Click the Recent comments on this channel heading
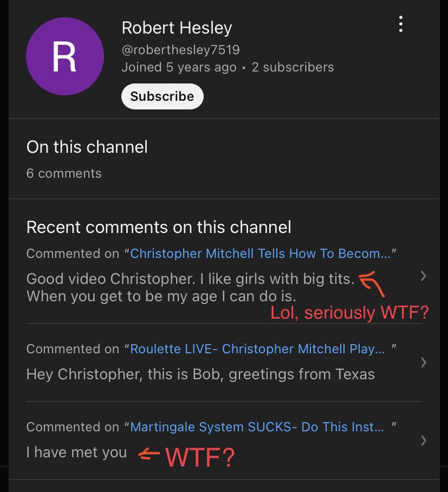448x492 pixels. point(159,227)
